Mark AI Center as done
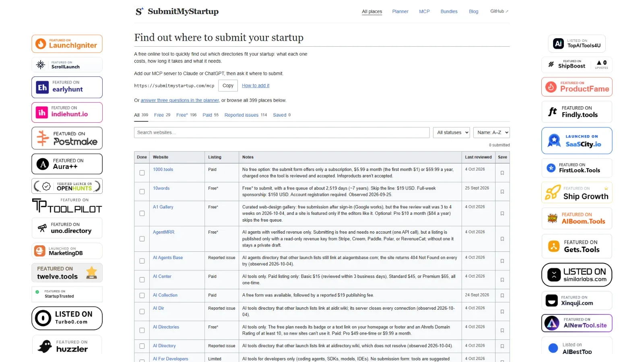644x362 pixels. [142, 280]
